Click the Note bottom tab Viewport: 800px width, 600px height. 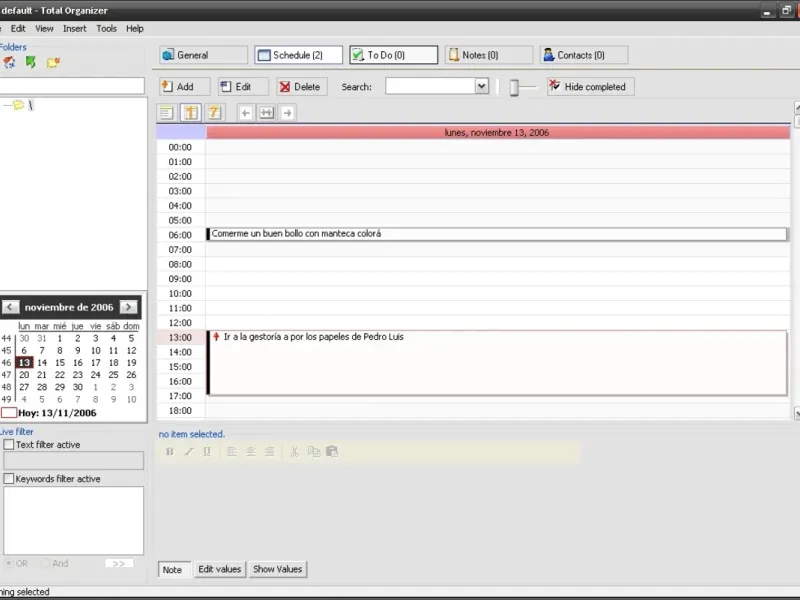[x=172, y=570]
